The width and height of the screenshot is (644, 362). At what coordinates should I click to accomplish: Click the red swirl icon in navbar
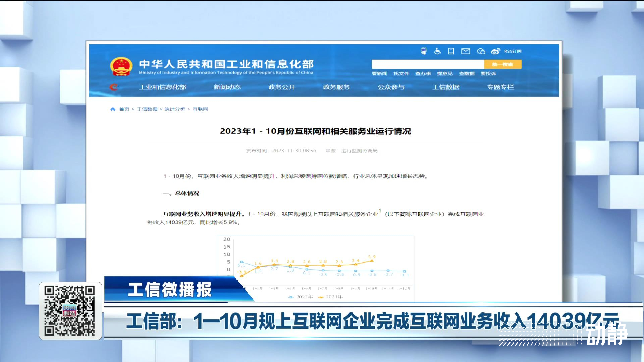pos(114,87)
